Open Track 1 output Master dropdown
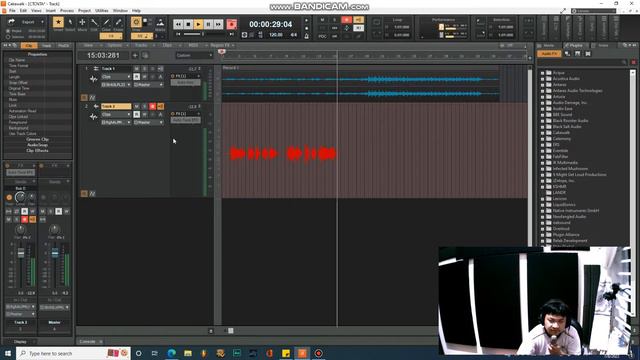This screenshot has height=360, width=640. coord(149,84)
